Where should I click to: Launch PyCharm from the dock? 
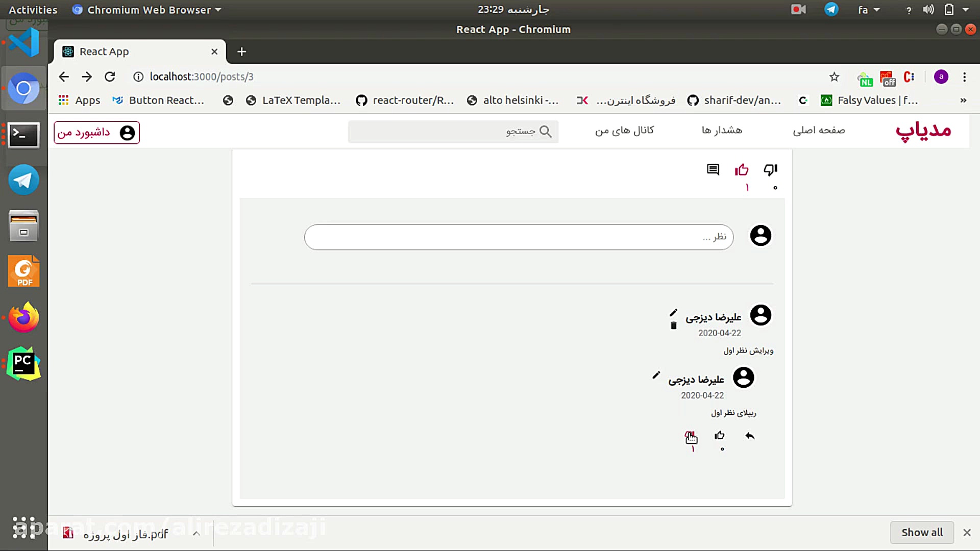click(23, 363)
